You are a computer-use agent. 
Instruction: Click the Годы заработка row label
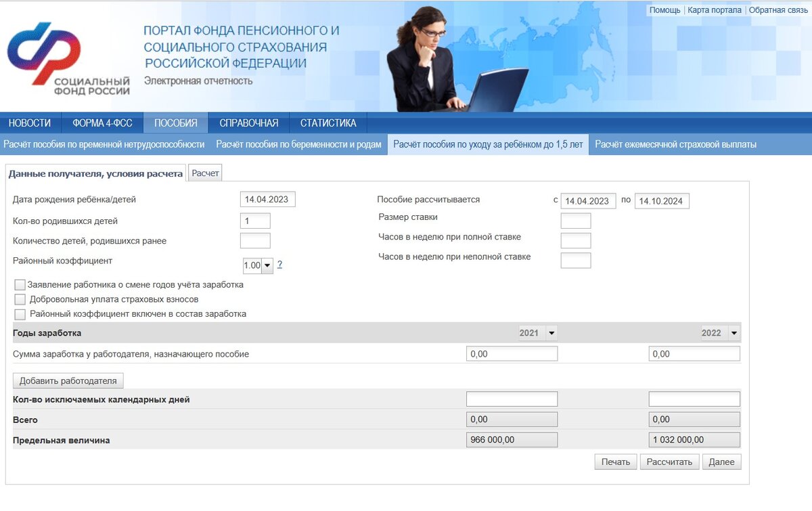(47, 333)
